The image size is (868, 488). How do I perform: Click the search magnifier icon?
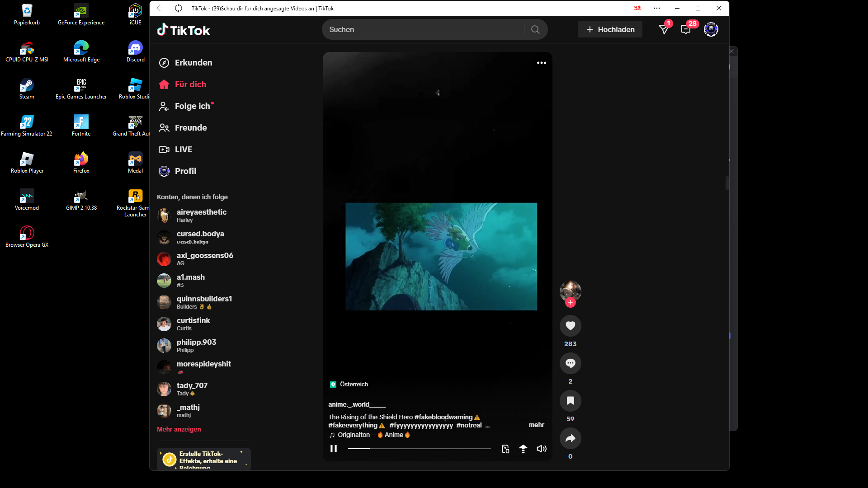535,29
